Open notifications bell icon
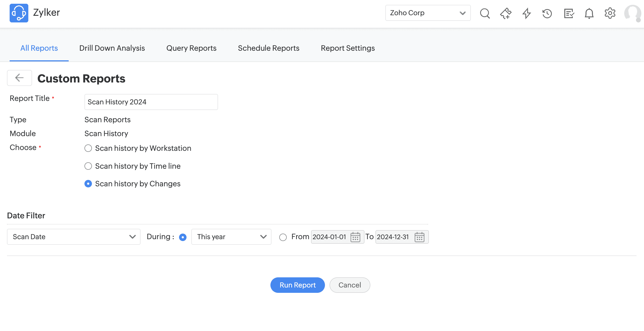 [589, 13]
